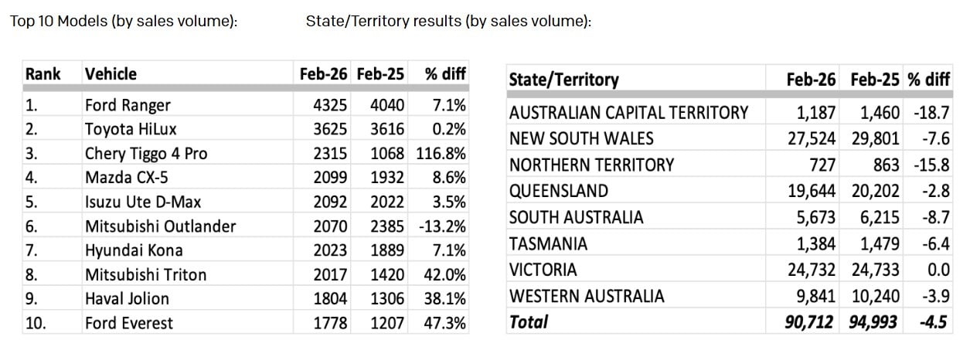Select the Toyota HiLux row label
Viewport: 980px width, 357px height.
click(x=132, y=129)
